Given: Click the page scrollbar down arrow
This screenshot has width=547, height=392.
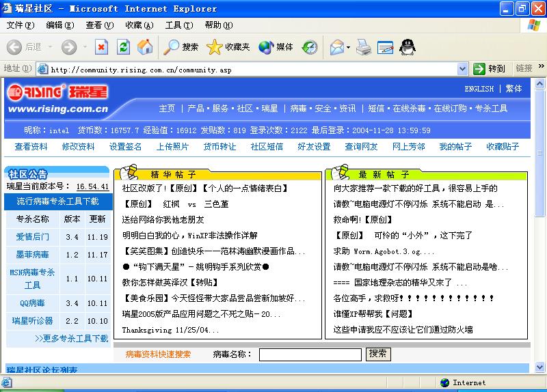Looking at the screenshot, I should (x=539, y=367).
